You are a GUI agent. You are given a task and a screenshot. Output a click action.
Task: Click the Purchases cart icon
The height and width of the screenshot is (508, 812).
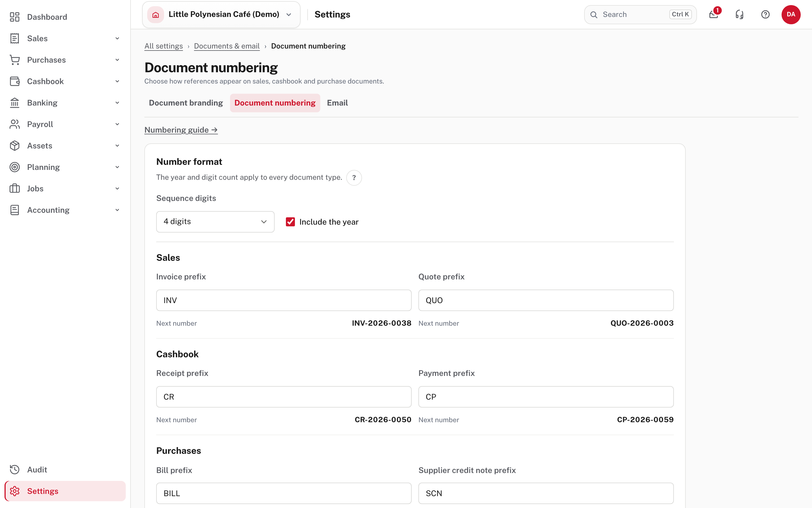point(14,60)
